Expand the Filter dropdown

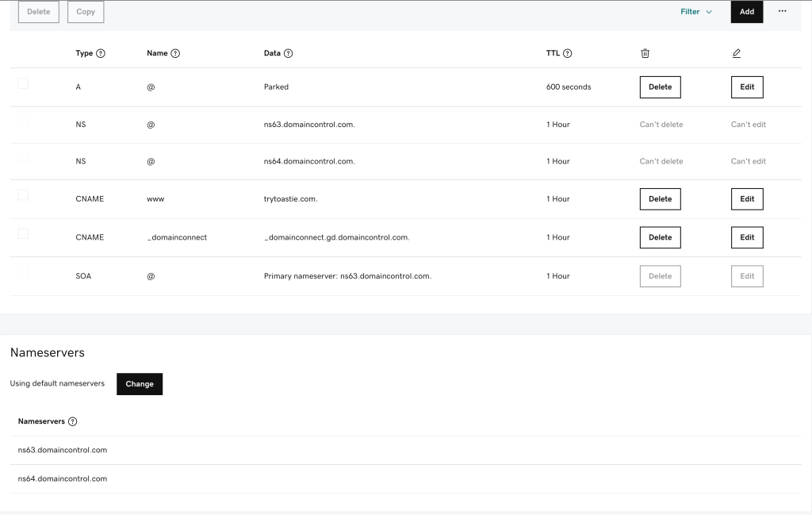[696, 11]
